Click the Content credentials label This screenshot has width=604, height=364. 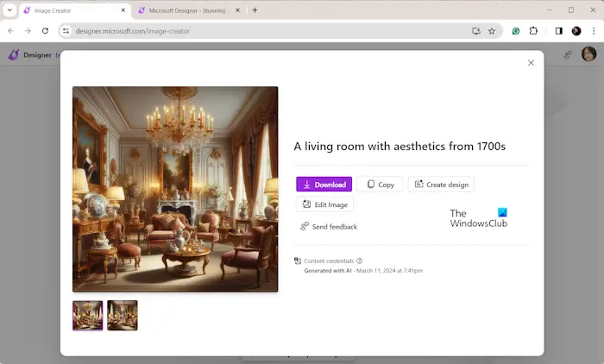329,260
